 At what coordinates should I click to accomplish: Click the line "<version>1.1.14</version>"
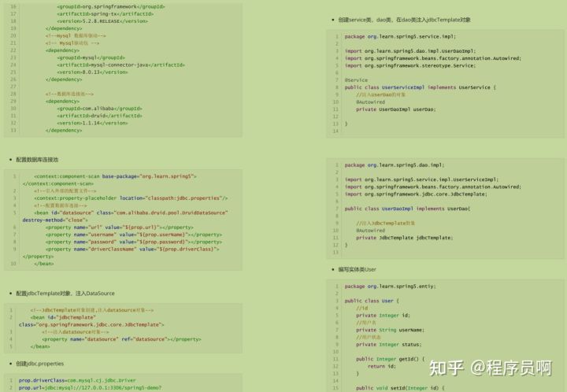click(92, 123)
